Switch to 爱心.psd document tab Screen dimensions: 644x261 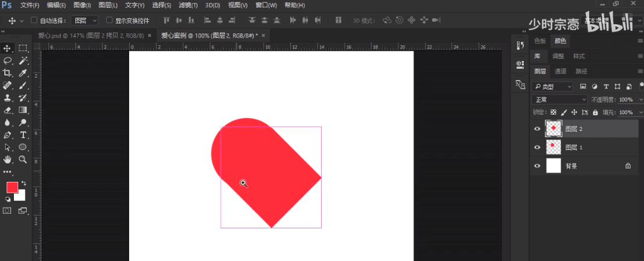point(92,36)
